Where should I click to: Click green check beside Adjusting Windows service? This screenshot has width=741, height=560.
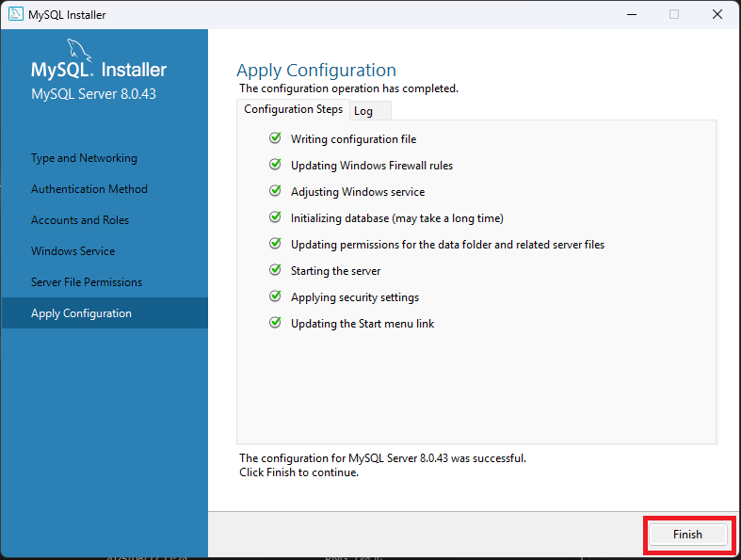click(x=275, y=191)
